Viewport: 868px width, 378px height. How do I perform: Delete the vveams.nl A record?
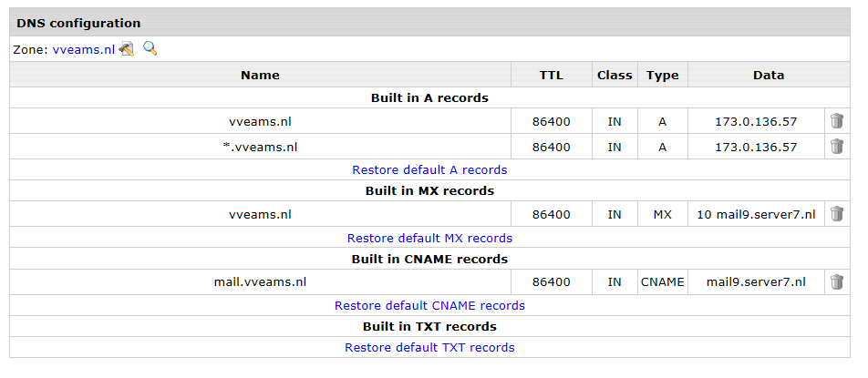[x=836, y=120]
